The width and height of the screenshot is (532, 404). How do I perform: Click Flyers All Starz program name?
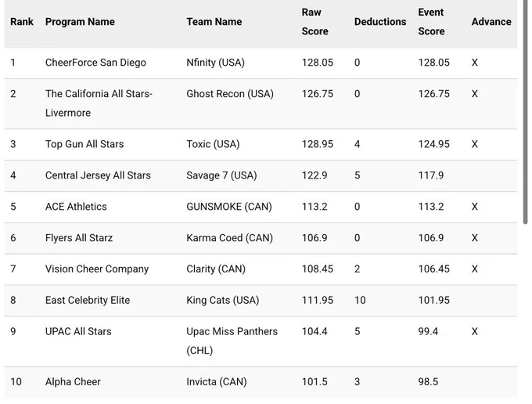(x=79, y=238)
